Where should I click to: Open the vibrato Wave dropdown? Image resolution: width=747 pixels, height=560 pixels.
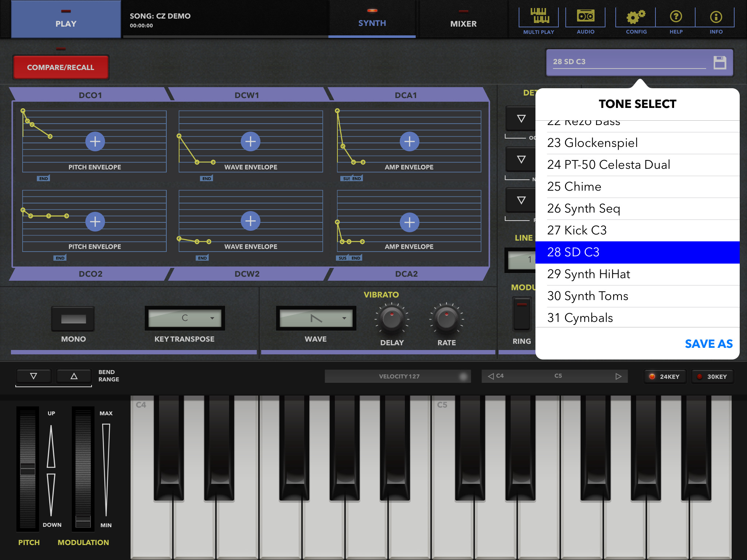click(316, 318)
